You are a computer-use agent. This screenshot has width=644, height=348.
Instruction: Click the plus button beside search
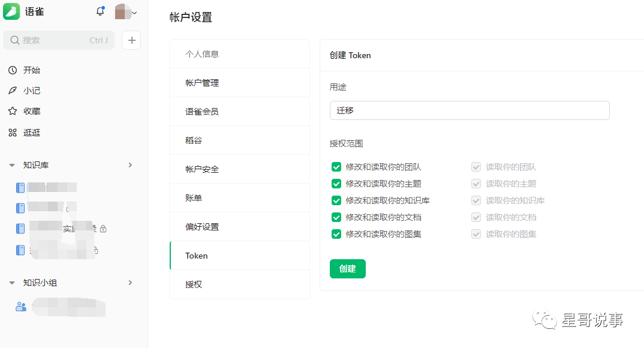131,40
